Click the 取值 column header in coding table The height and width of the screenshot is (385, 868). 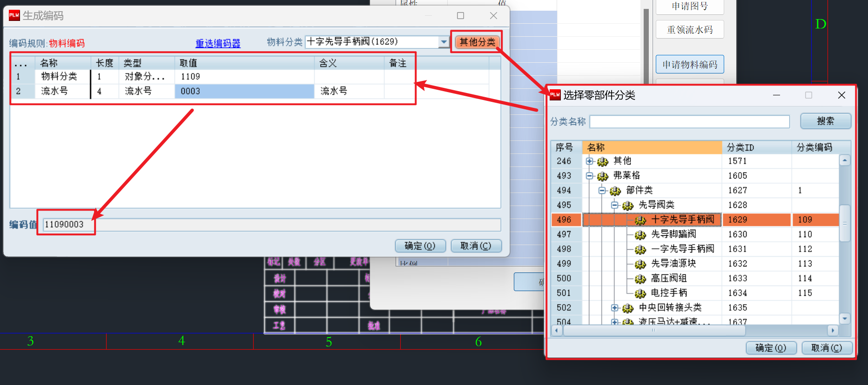tap(244, 63)
